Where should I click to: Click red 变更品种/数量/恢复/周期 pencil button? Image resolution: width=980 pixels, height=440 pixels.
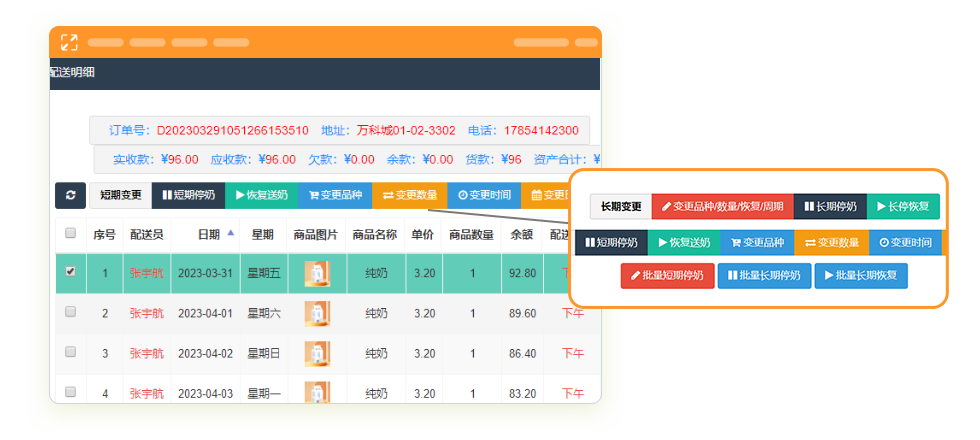(722, 207)
